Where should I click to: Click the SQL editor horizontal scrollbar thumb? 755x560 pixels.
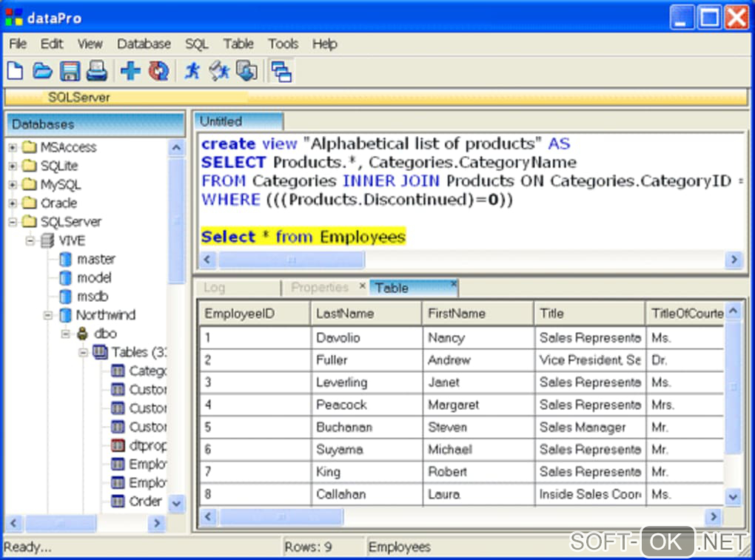pos(290,260)
